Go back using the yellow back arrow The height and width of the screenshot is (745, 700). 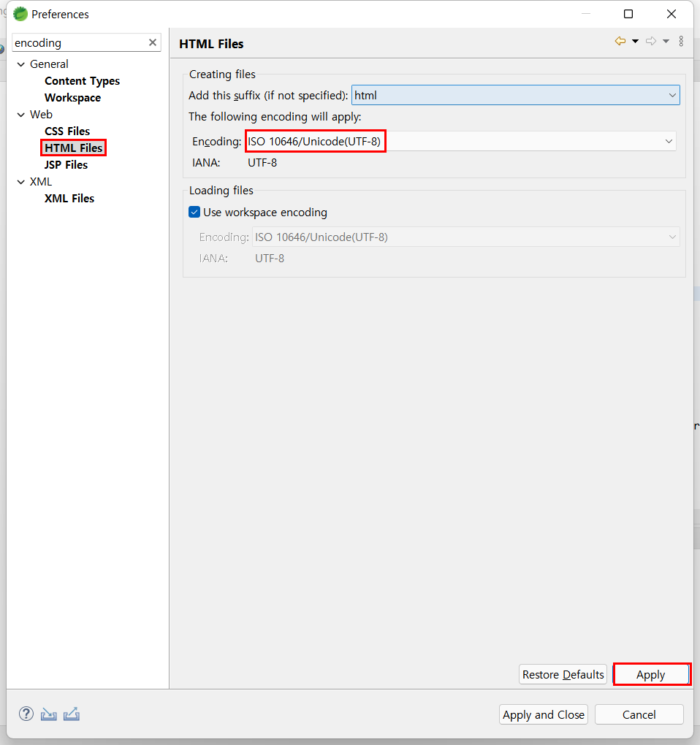pos(620,42)
